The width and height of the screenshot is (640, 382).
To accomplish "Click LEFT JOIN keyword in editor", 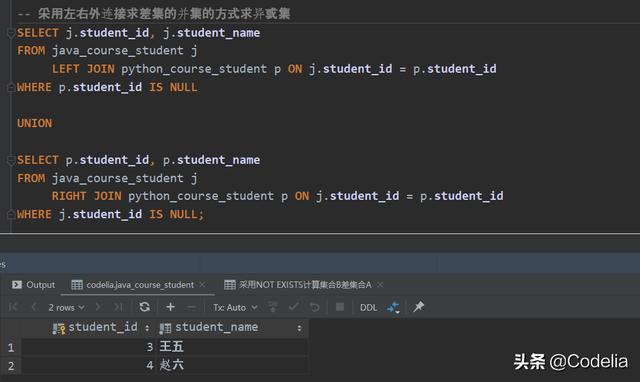I will point(83,69).
